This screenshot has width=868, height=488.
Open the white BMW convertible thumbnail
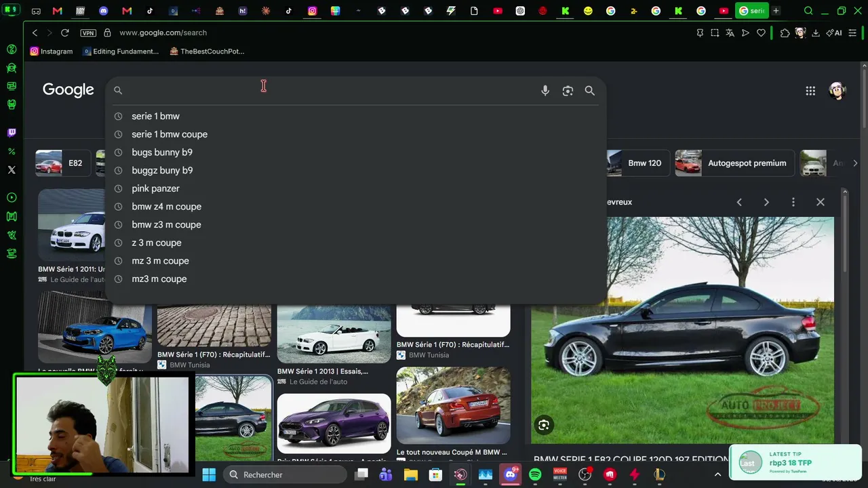coord(334,335)
